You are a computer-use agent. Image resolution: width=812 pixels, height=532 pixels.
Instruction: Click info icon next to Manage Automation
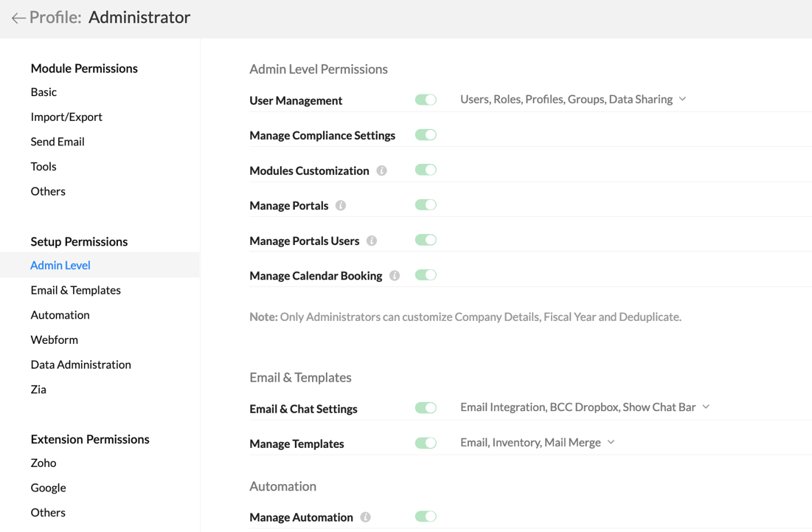click(365, 517)
